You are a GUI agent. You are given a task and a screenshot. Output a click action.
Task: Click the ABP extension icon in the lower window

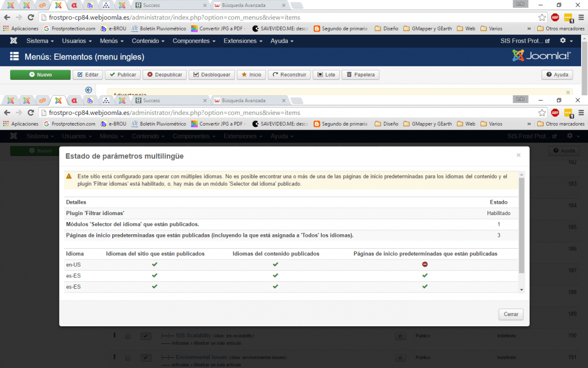coord(555,112)
